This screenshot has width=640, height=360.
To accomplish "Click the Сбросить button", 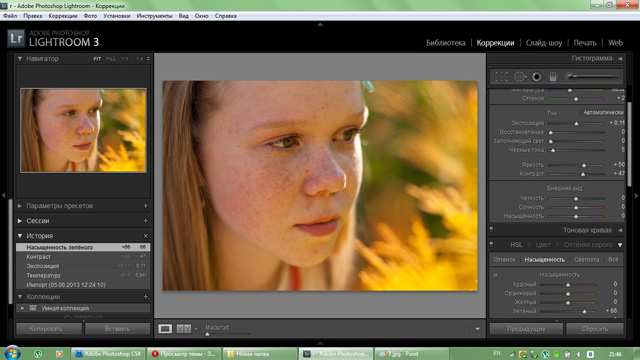I will [595, 329].
